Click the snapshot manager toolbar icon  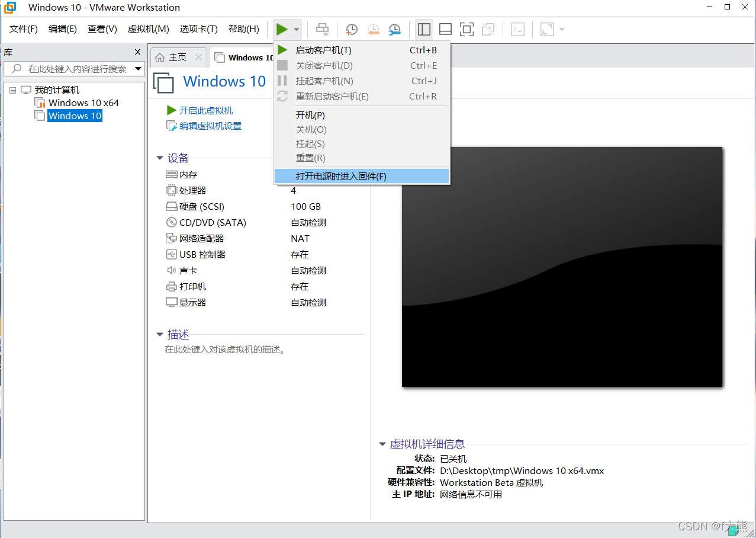pyautogui.click(x=394, y=29)
